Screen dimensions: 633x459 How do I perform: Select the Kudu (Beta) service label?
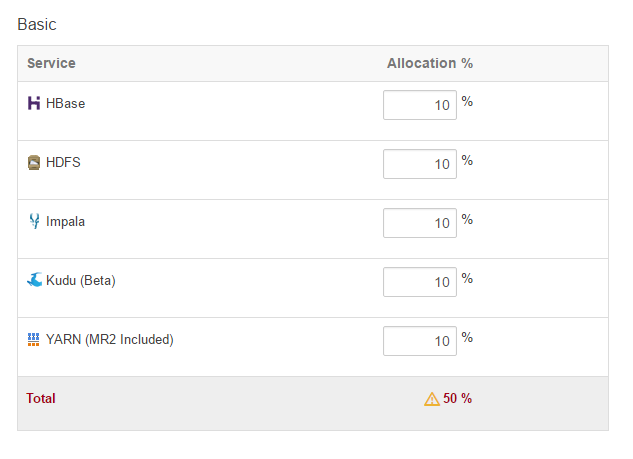coord(81,280)
